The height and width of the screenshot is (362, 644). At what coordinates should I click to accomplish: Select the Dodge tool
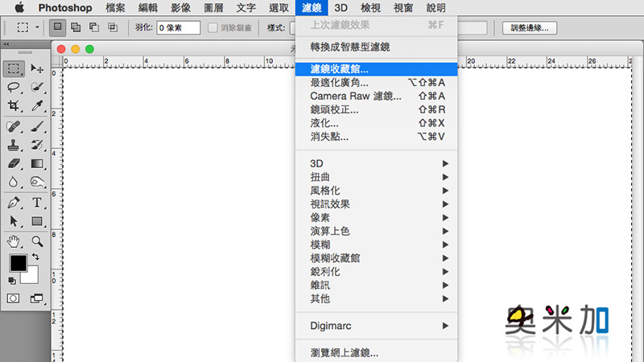pos(37,182)
